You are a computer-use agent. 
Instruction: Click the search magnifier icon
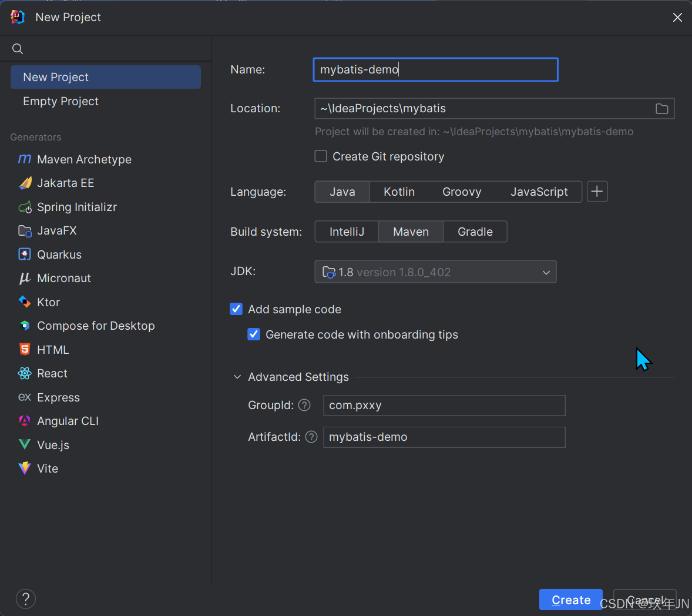18,49
